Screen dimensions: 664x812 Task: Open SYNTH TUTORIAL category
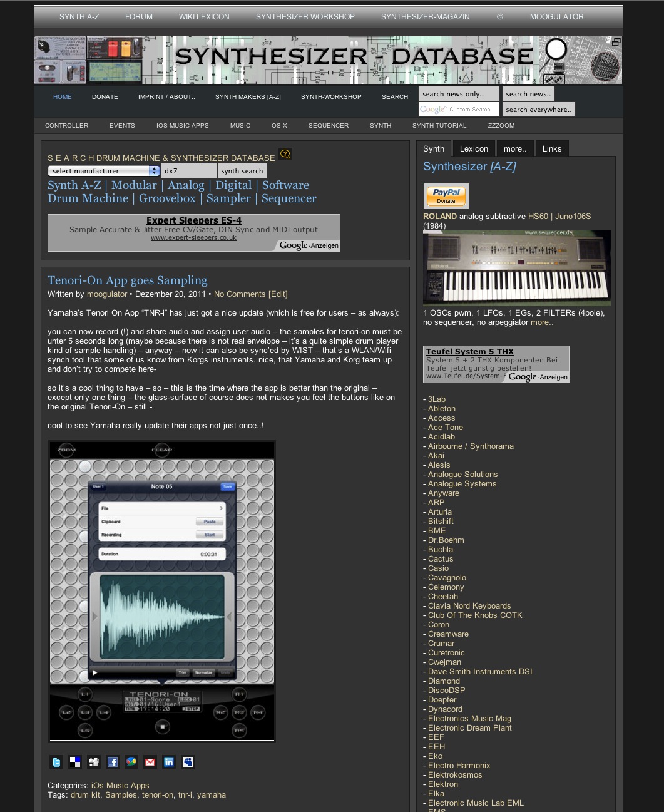click(x=439, y=126)
